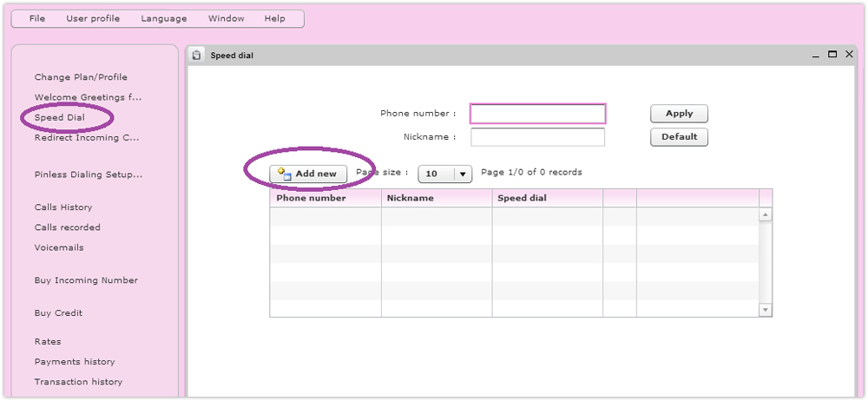Sort by Nickname column header
The height and width of the screenshot is (401, 868).
tap(437, 198)
